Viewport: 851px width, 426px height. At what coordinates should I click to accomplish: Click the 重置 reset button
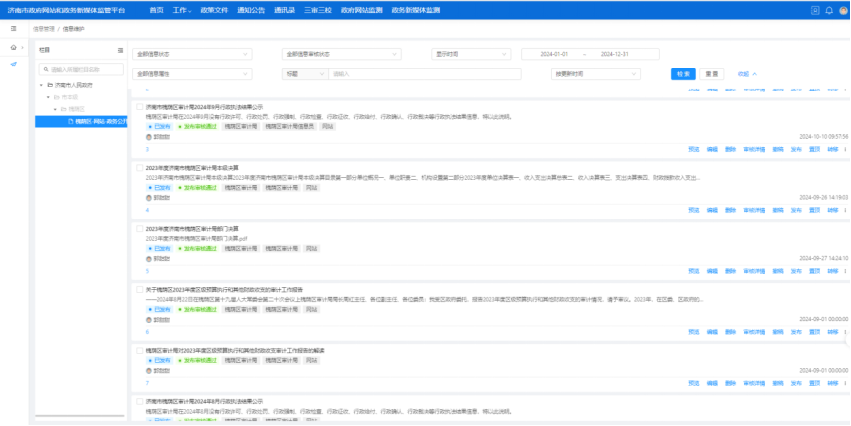click(x=711, y=73)
